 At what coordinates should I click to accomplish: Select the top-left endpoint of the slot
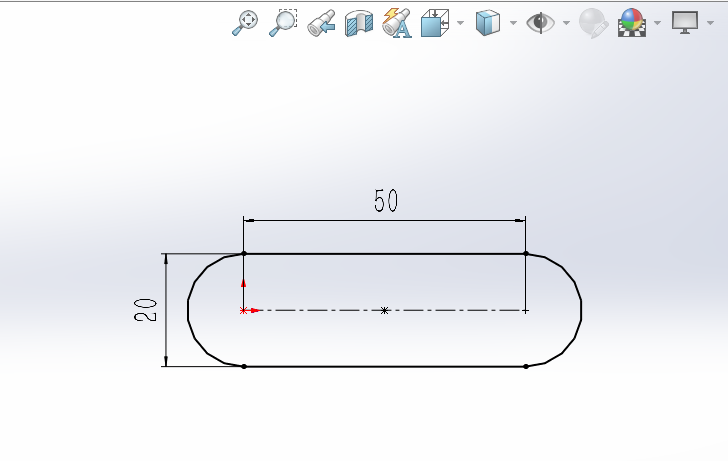pos(244,253)
